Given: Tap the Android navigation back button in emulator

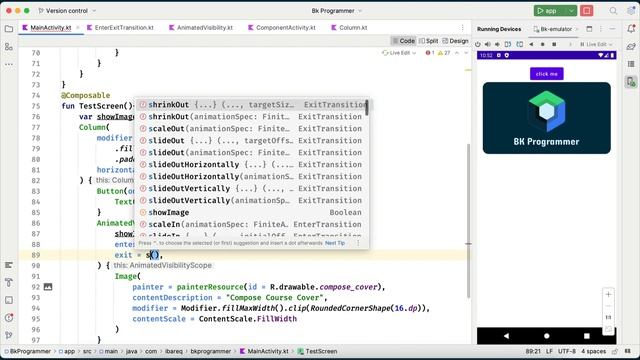Looking at the screenshot, I should [x=506, y=336].
